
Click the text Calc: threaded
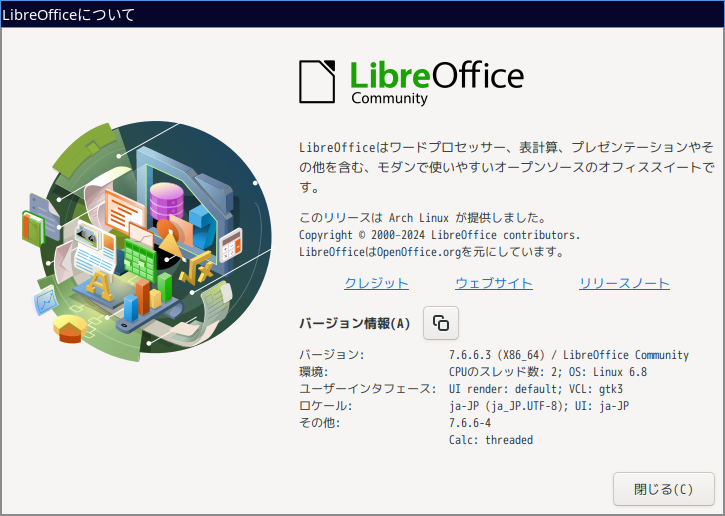pyautogui.click(x=491, y=440)
